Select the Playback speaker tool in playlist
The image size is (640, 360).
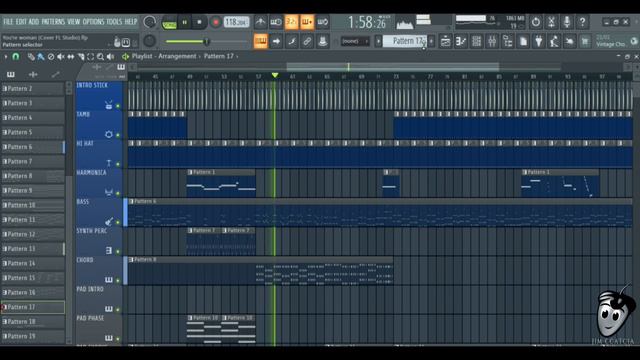110,57
